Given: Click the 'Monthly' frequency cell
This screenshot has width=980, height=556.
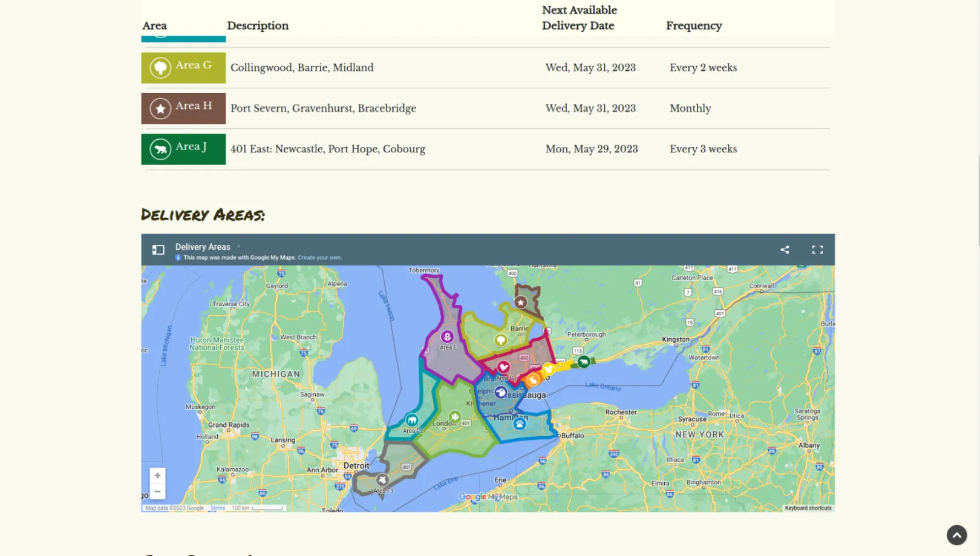Looking at the screenshot, I should tap(690, 108).
